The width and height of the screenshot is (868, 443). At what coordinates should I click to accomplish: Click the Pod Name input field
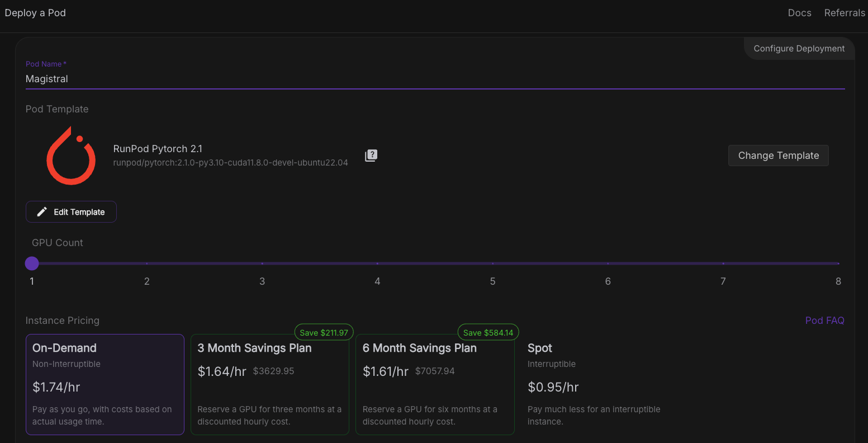(435, 79)
